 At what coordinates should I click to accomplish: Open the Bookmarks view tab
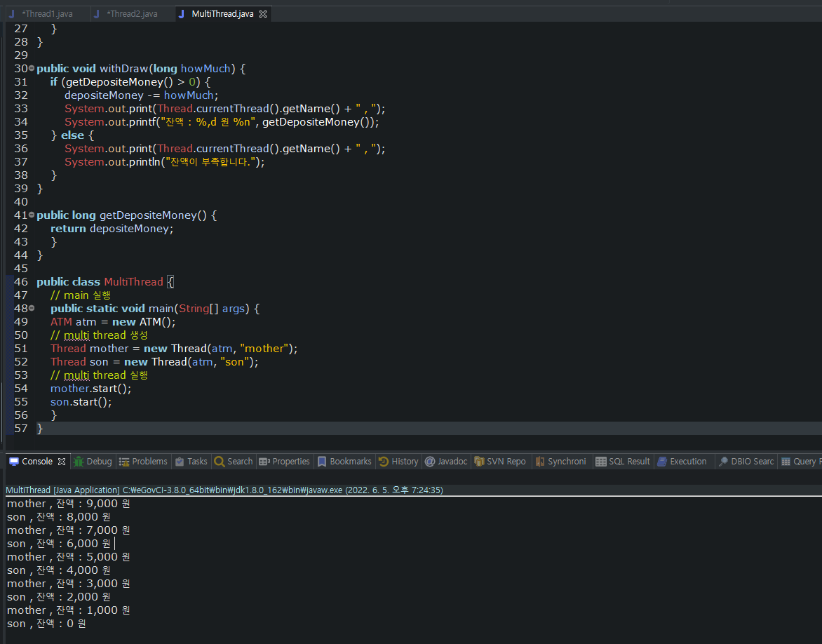click(344, 462)
